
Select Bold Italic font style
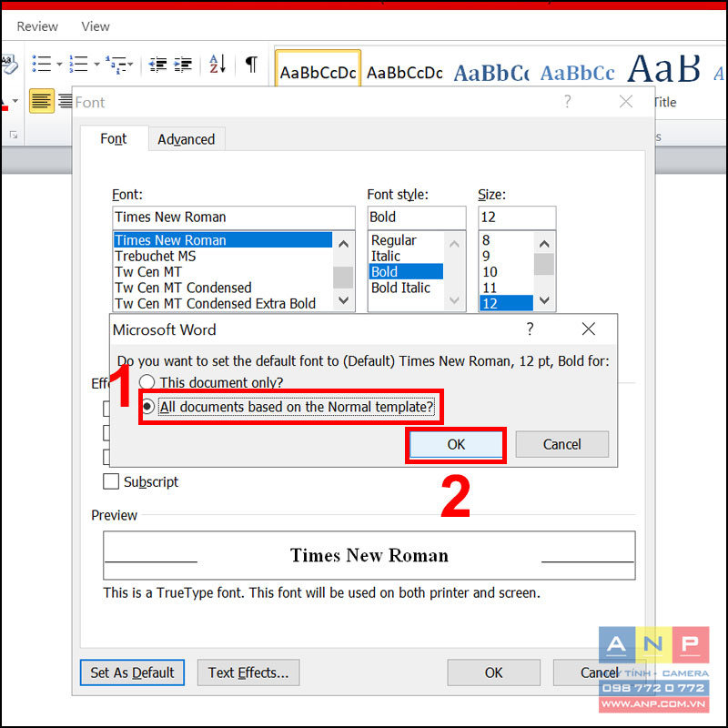(x=406, y=288)
